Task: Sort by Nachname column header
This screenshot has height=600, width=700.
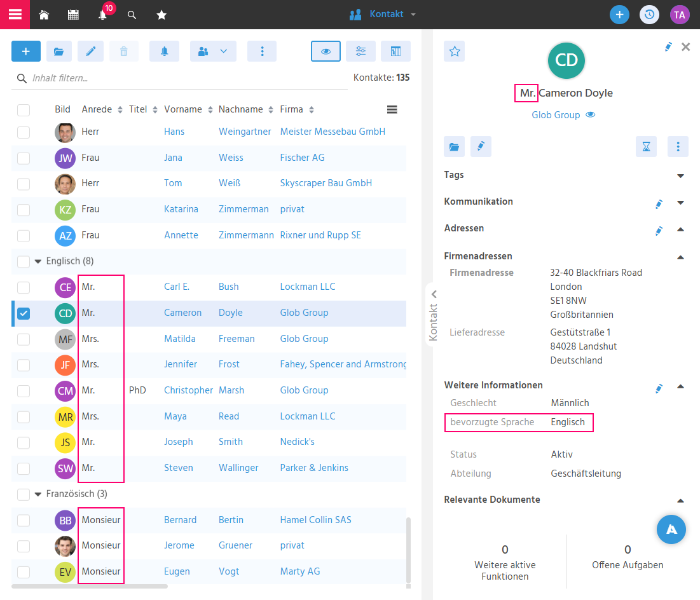Action: [245, 109]
